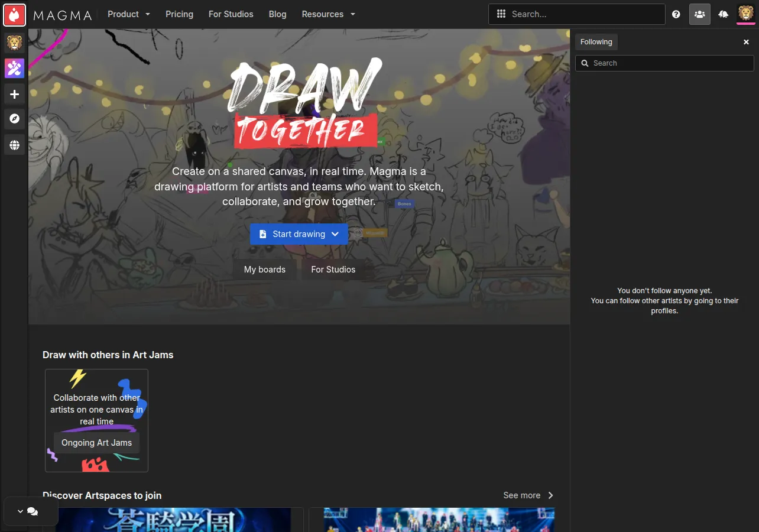The height and width of the screenshot is (532, 759).
Task: Close the Following panel
Action: [x=746, y=42]
